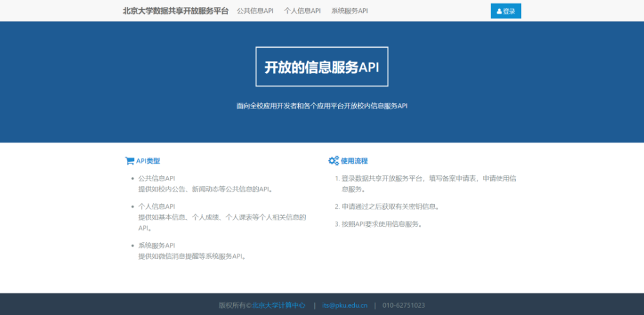Click the 使用流程 section heading
The height and width of the screenshot is (315, 644).
tap(354, 161)
